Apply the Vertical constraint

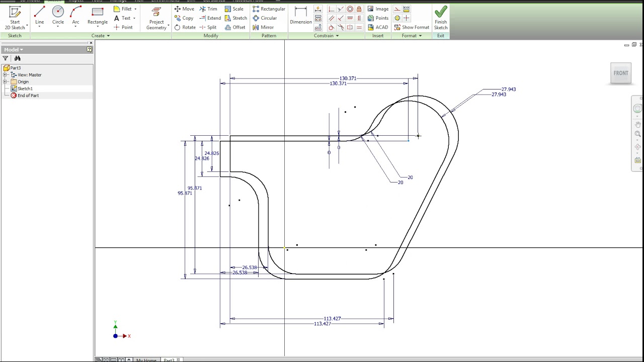pos(359,18)
